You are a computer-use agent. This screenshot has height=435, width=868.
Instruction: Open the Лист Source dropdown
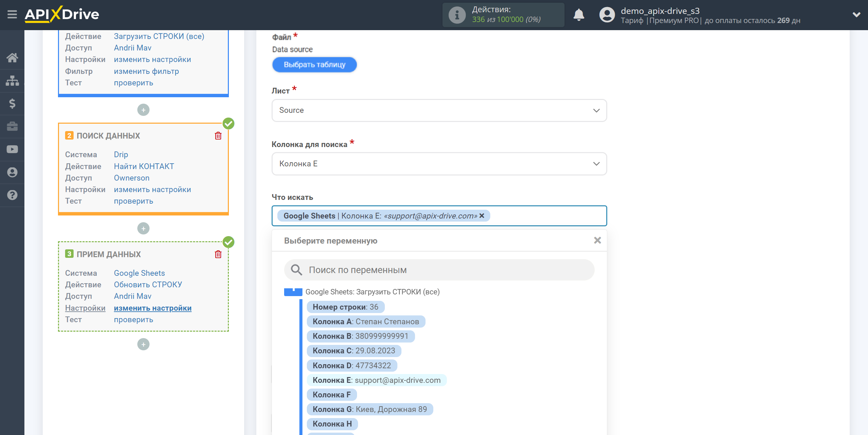439,110
